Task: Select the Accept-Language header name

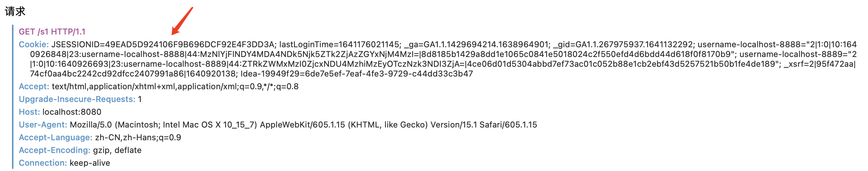Action: coord(55,138)
